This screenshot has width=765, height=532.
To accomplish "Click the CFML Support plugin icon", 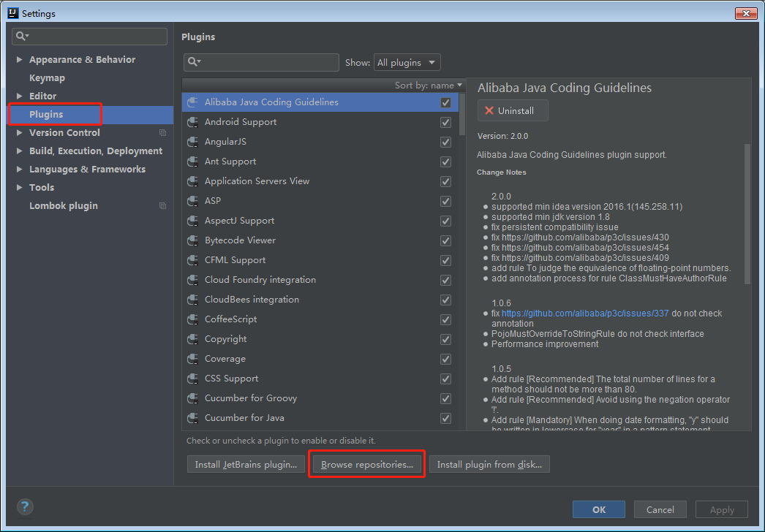I will click(193, 260).
